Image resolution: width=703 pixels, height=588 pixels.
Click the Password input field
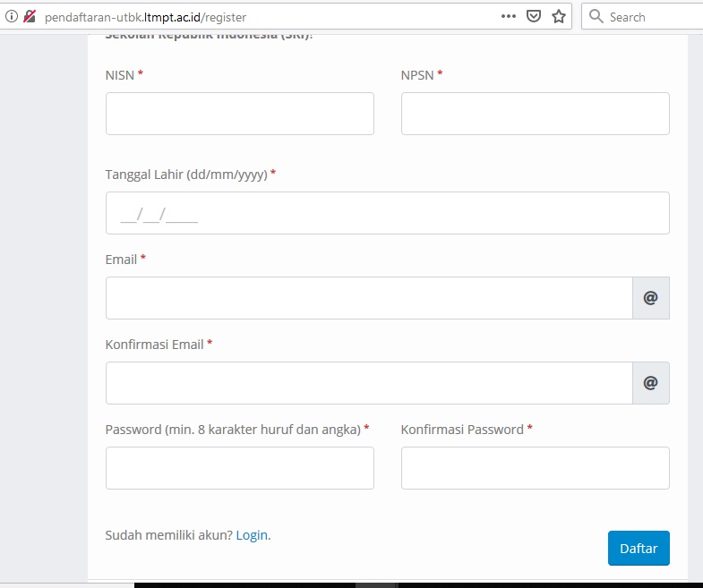[239, 468]
